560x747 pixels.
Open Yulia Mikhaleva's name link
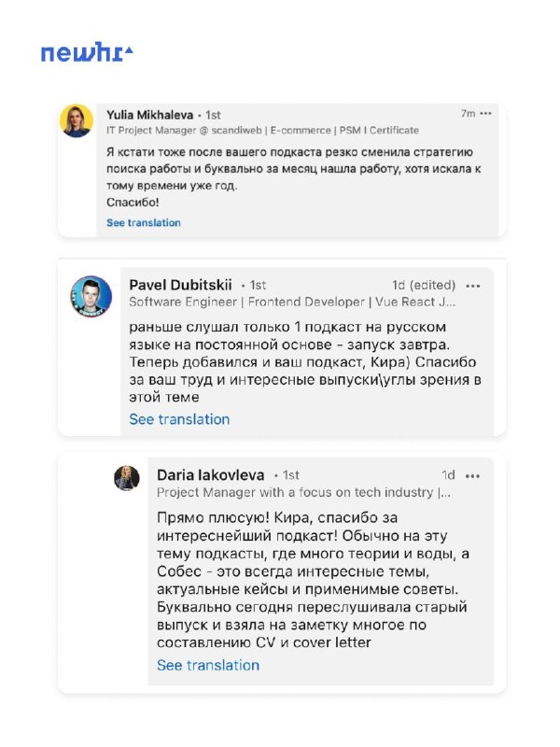click(x=149, y=115)
